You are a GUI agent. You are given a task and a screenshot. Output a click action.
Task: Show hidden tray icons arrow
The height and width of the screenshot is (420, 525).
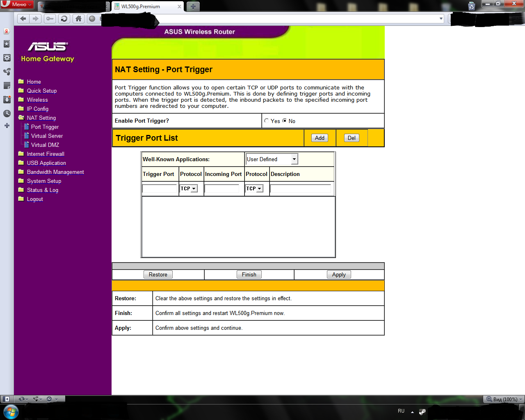412,412
